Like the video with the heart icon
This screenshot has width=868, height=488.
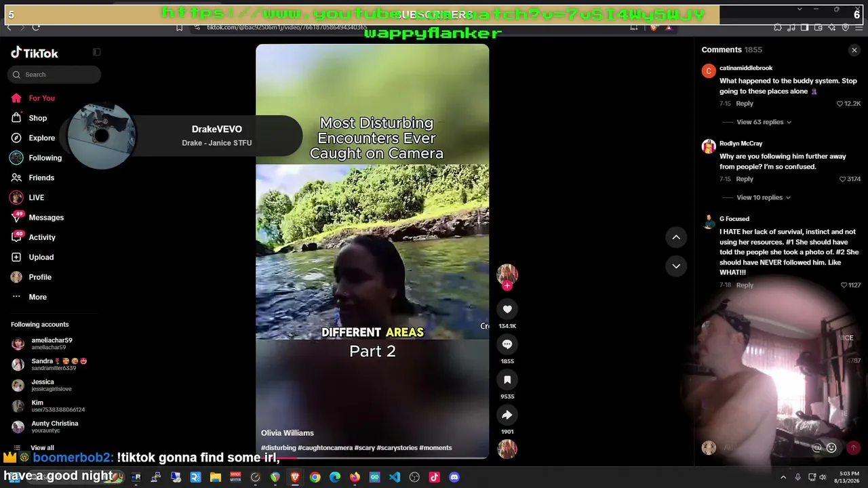click(507, 309)
